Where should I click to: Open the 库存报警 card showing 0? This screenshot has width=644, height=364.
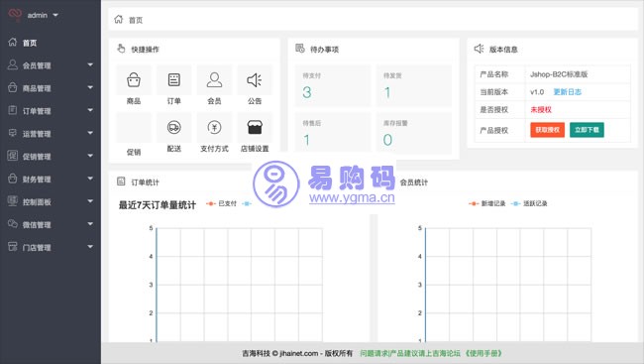point(414,133)
